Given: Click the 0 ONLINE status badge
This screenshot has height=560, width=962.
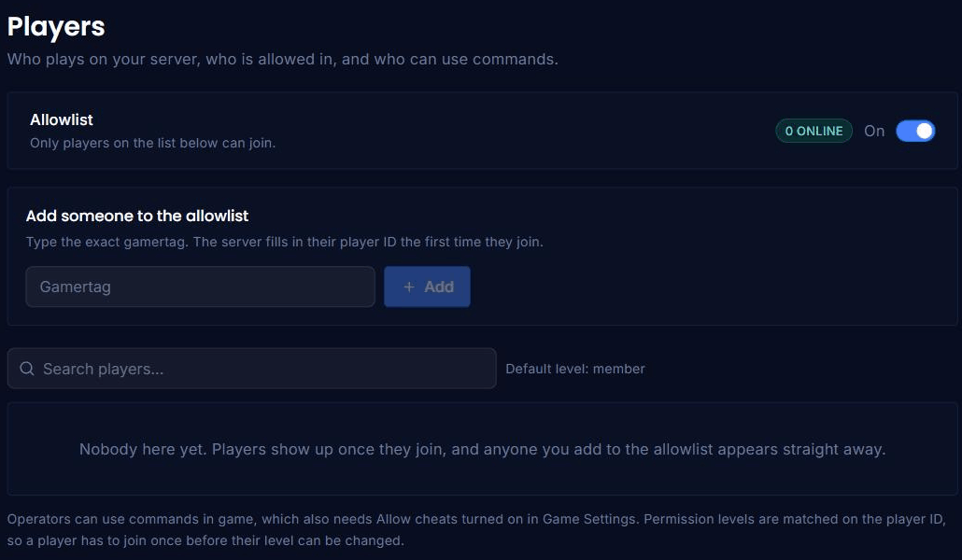Looking at the screenshot, I should point(813,131).
